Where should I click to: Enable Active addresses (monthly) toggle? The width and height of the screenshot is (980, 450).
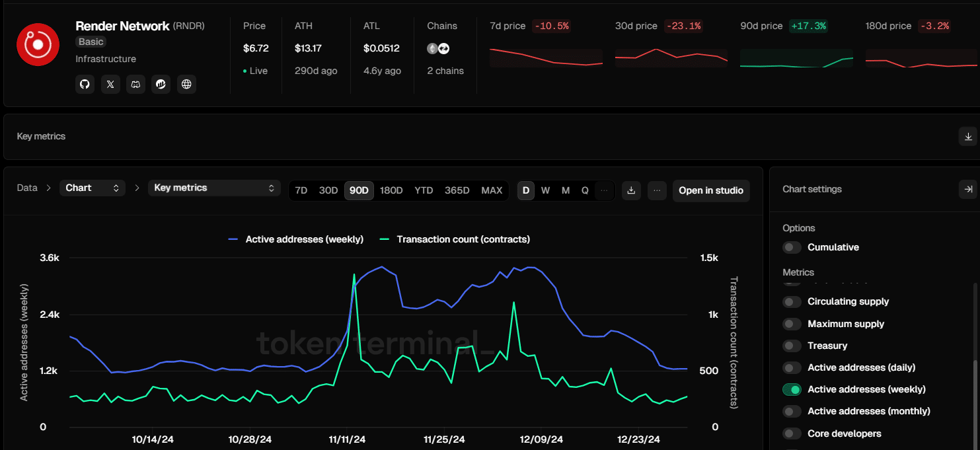pyautogui.click(x=792, y=411)
